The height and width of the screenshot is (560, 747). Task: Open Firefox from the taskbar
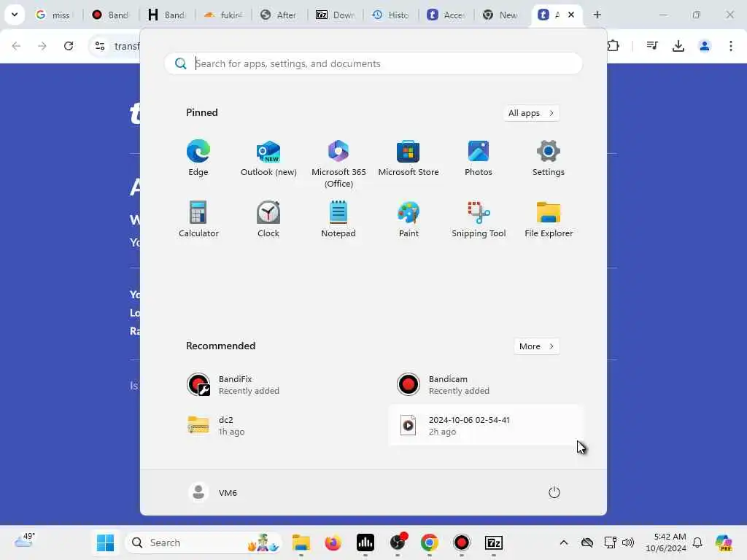(333, 542)
